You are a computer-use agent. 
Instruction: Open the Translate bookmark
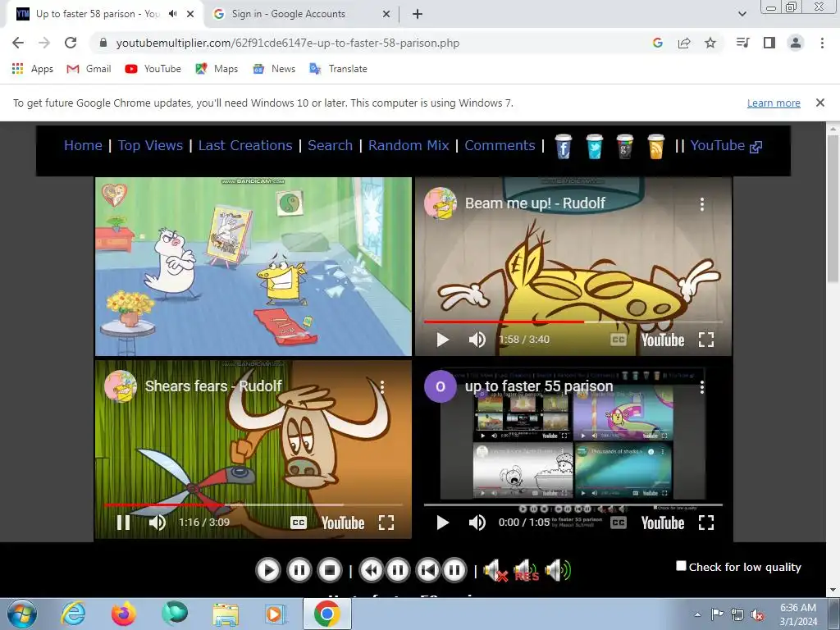[338, 69]
